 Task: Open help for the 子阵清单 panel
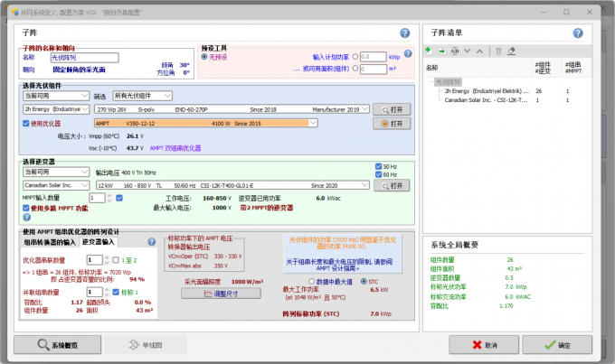point(578,33)
